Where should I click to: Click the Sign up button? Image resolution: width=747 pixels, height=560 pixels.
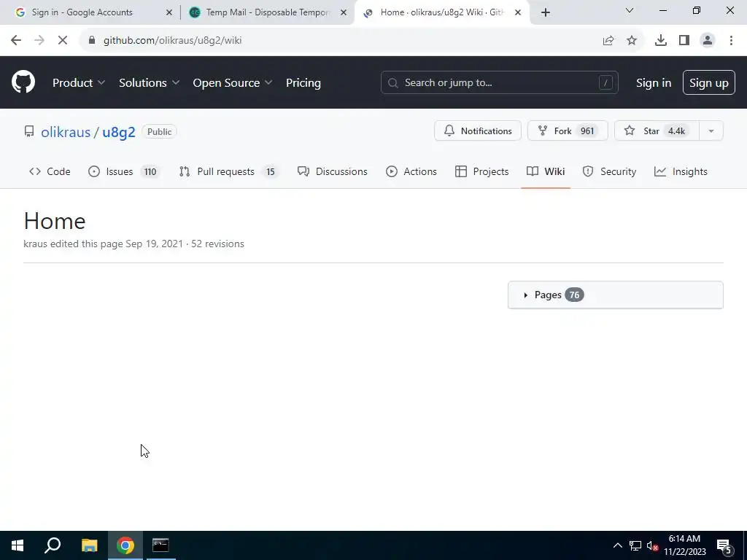pyautogui.click(x=708, y=83)
